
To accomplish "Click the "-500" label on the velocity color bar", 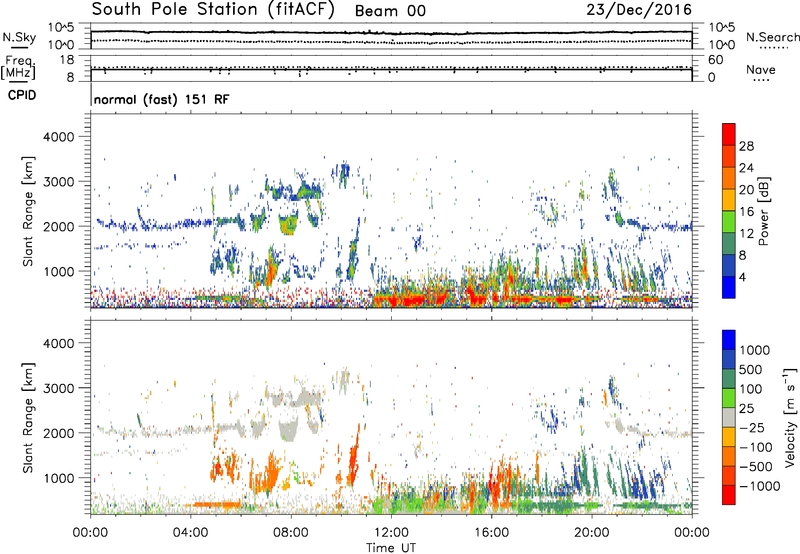I will pyautogui.click(x=756, y=467).
